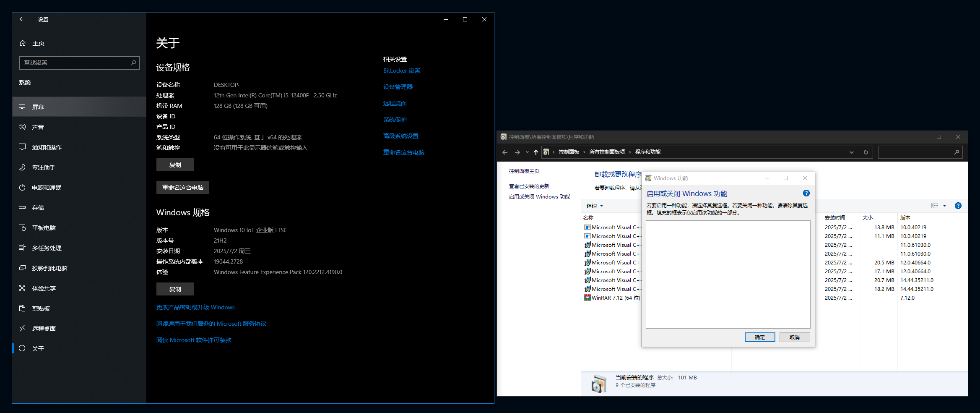The image size is (980, 413).
Task: Click 启用或关闭 Windows 功能 sidebar link
Action: coord(539,197)
